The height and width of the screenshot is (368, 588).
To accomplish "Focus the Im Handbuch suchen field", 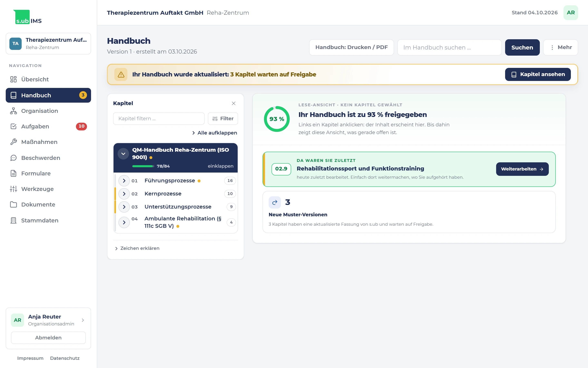I will click(x=449, y=47).
